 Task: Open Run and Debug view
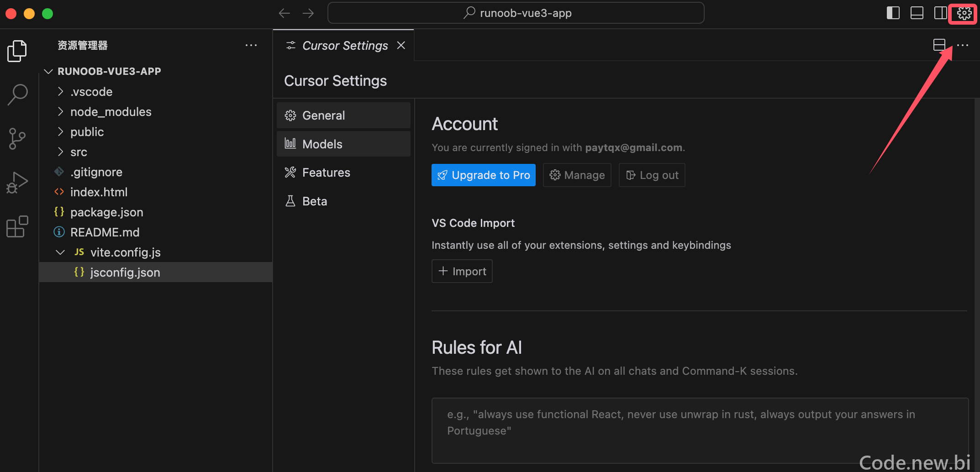[x=17, y=183]
